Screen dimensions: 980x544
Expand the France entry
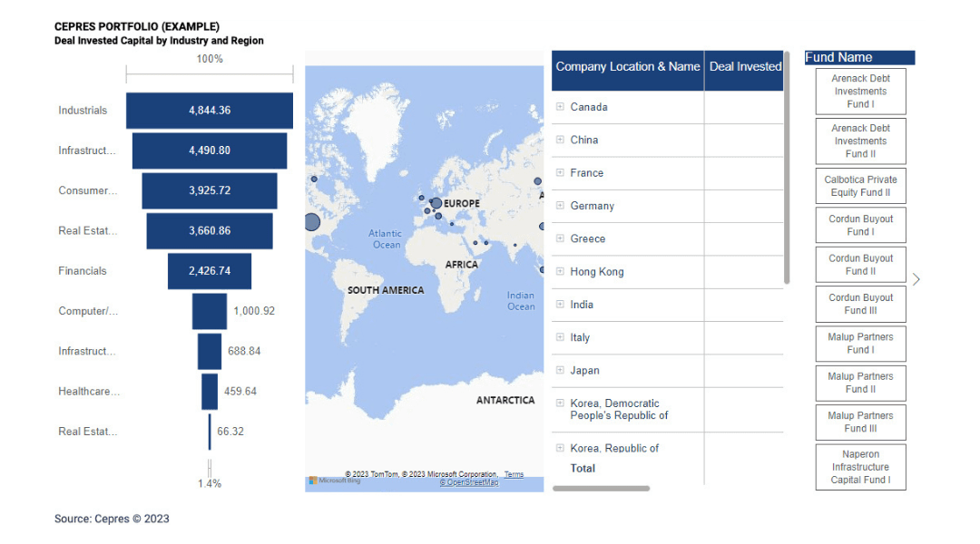(560, 172)
